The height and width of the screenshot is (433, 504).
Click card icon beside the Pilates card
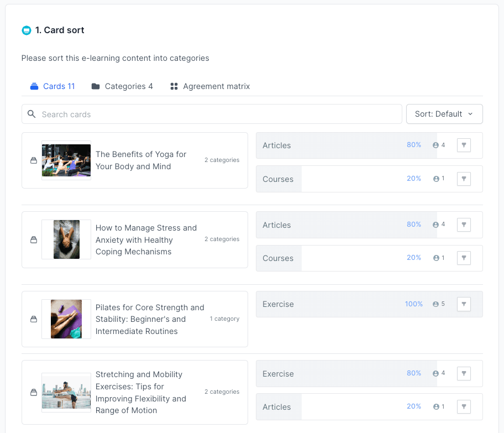(x=33, y=319)
